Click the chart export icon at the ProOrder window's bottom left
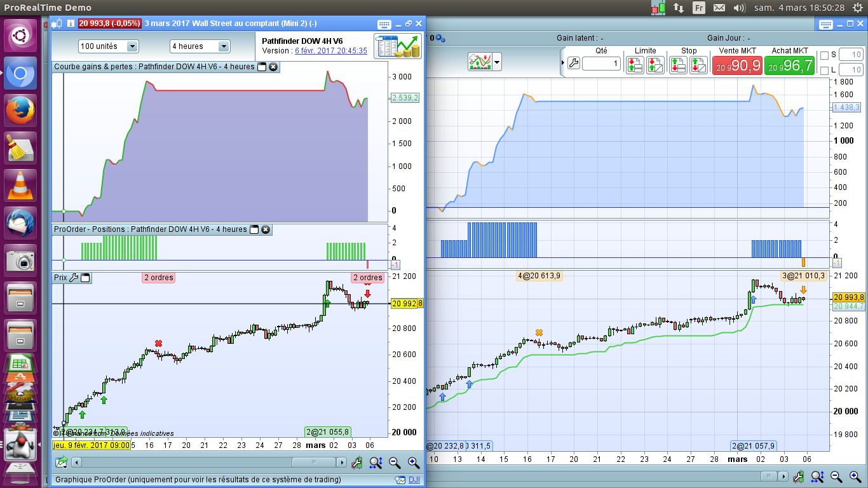This screenshot has height=488, width=868. click(61, 463)
